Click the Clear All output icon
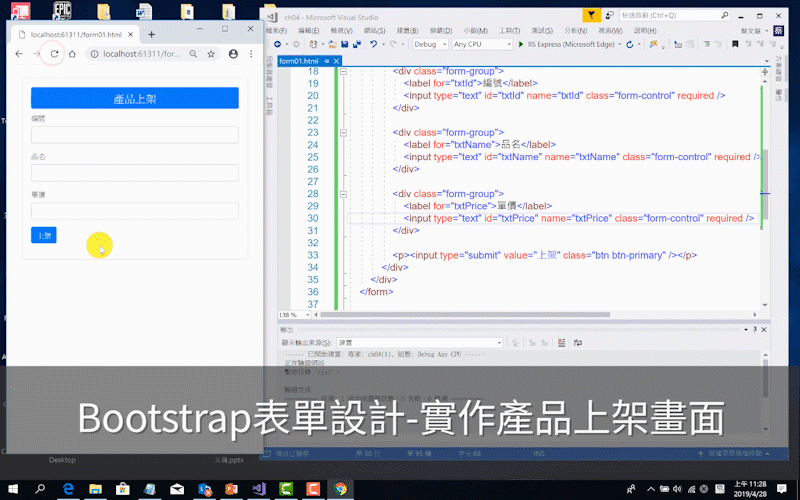Image resolution: width=800 pixels, height=500 pixels. pyautogui.click(x=561, y=343)
